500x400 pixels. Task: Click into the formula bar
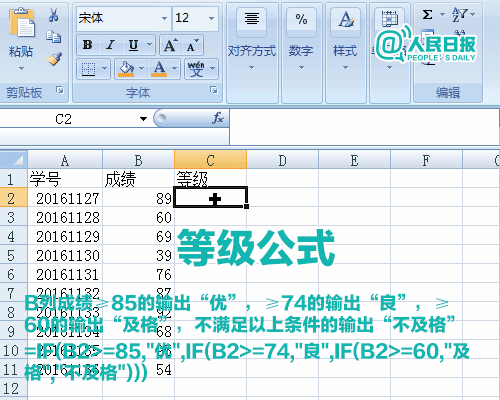364,127
